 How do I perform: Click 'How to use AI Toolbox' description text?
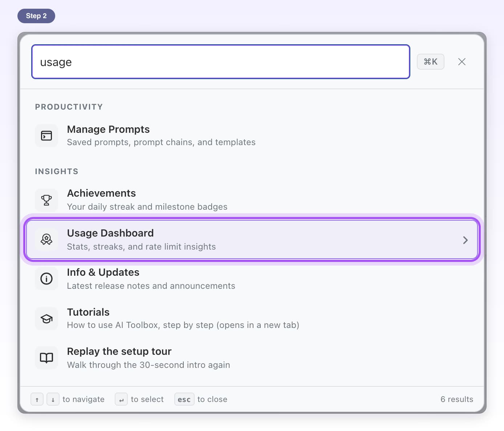(183, 325)
